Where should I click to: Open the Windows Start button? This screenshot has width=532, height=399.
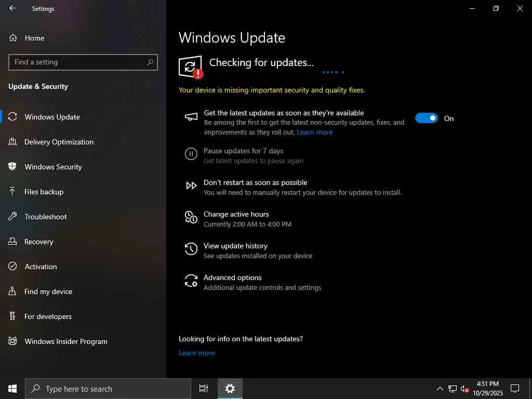(x=12, y=389)
